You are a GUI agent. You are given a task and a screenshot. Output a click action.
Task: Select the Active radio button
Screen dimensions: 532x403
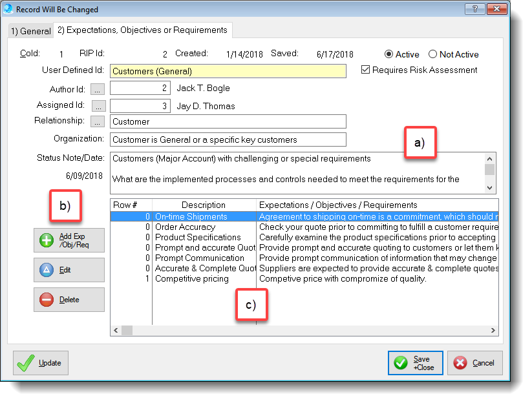coord(388,54)
